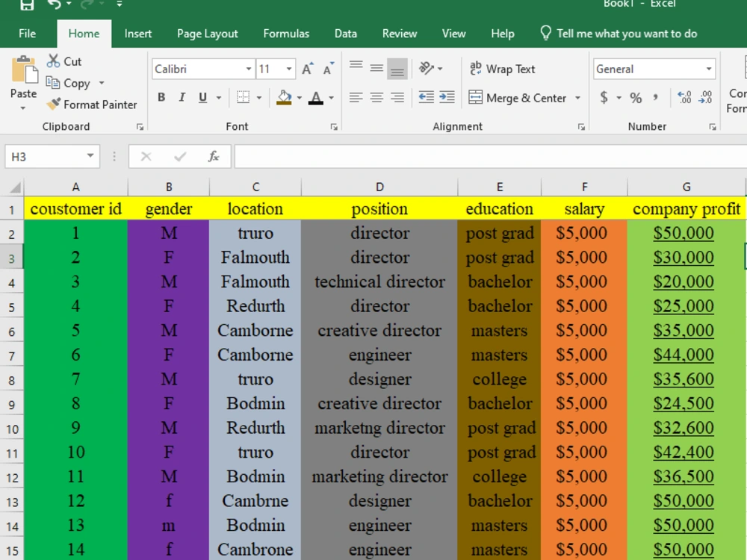The image size is (747, 560).
Task: Apply Percent Style format
Action: pos(636,98)
